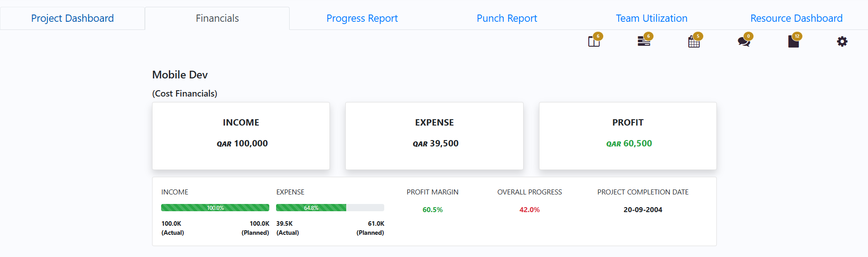Open the calendar icon with badge 5

point(694,42)
